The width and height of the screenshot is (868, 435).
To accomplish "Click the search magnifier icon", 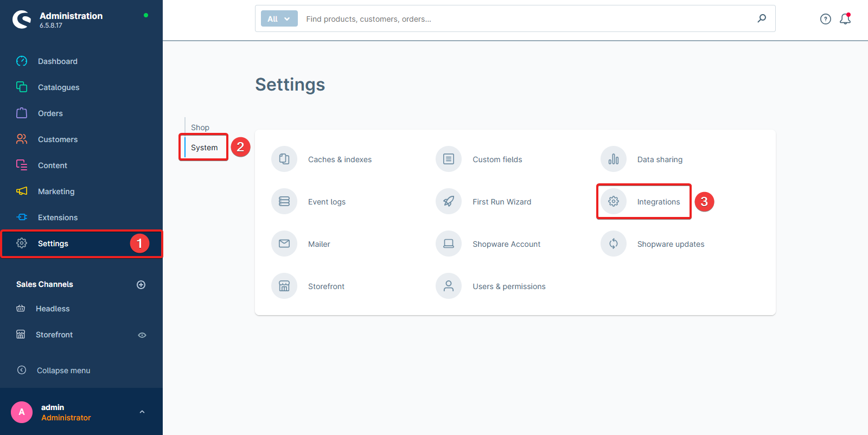I will coord(762,18).
